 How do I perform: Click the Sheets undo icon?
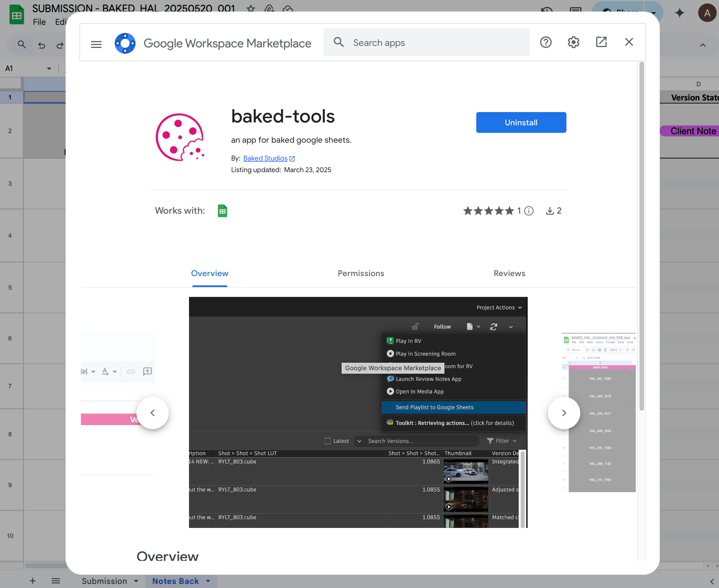coord(42,45)
